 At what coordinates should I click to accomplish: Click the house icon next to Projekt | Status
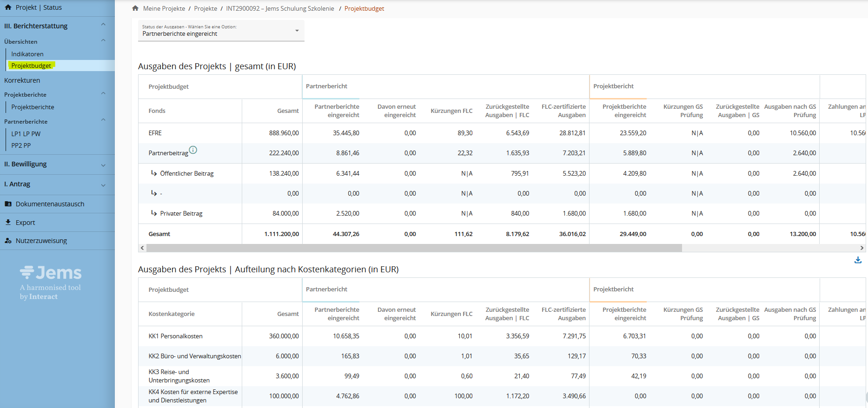click(x=8, y=7)
